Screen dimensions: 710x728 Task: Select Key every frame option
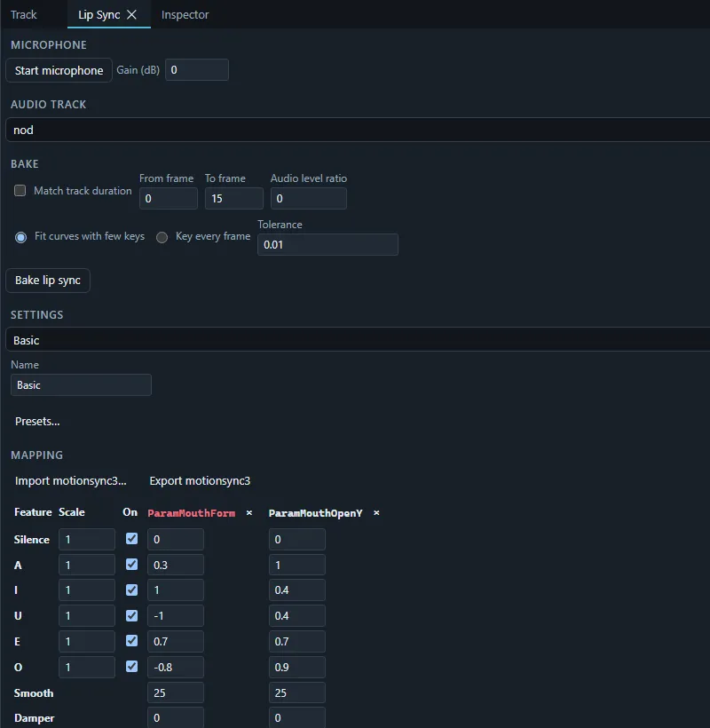click(162, 237)
